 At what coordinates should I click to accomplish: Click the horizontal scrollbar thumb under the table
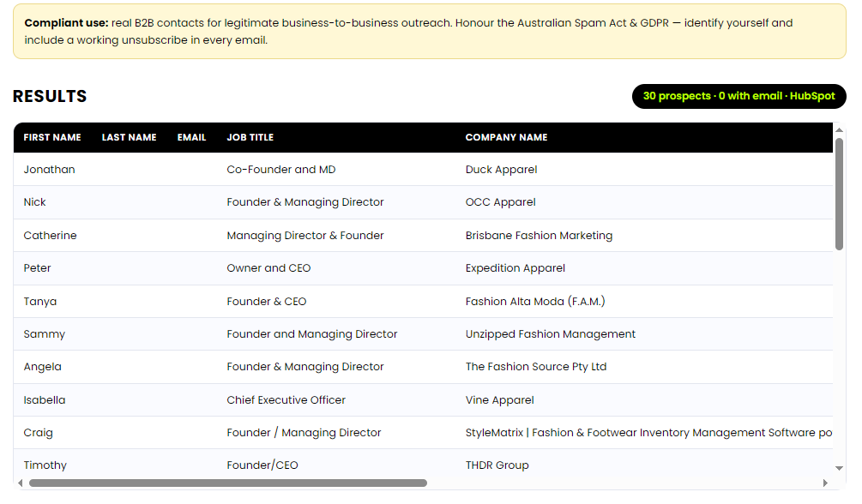228,483
